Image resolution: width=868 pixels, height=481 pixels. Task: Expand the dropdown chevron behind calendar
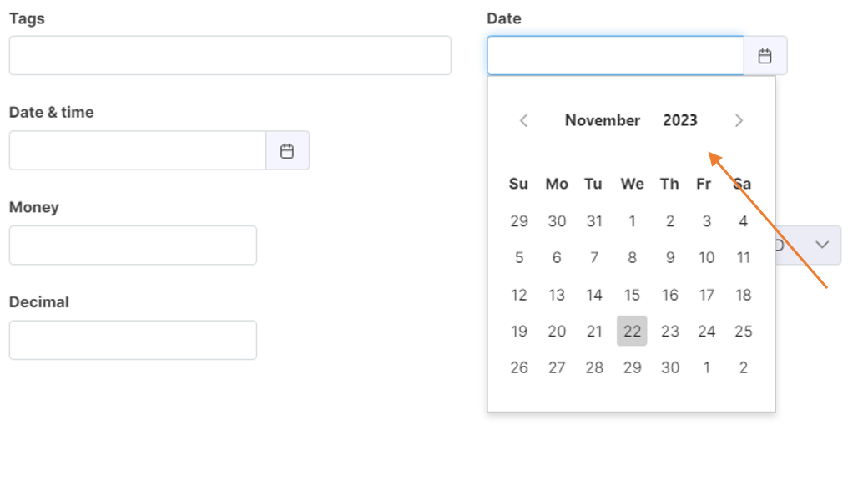point(822,245)
